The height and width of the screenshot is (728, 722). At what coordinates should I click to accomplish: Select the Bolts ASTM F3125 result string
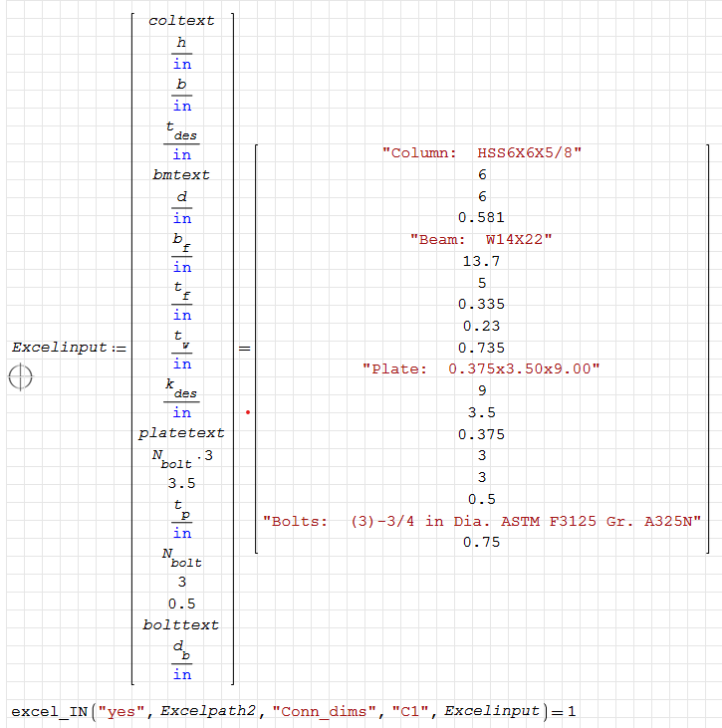click(481, 521)
